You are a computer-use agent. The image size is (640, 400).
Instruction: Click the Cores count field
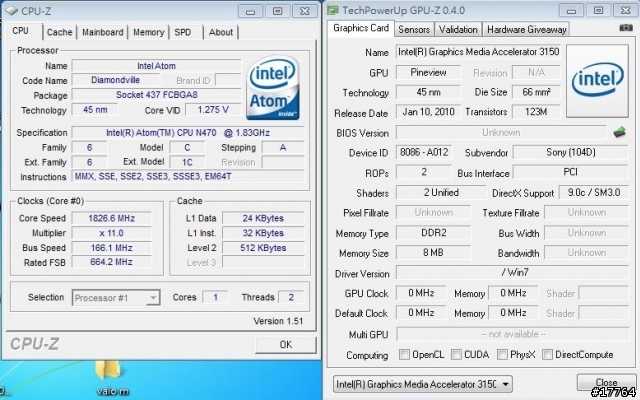[x=215, y=297]
